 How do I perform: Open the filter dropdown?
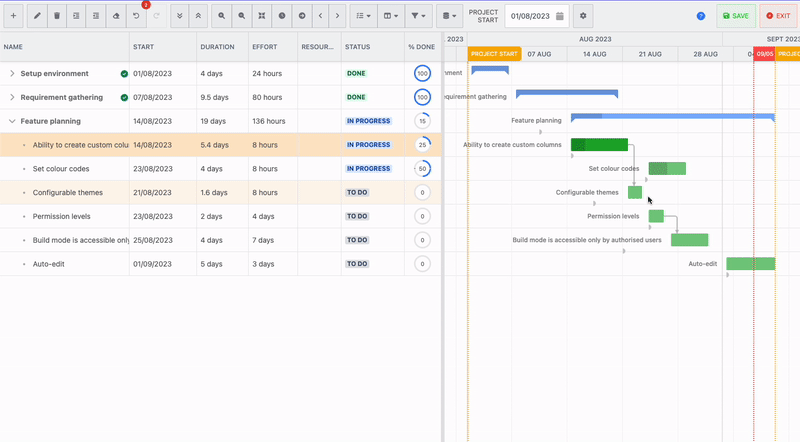pos(419,16)
